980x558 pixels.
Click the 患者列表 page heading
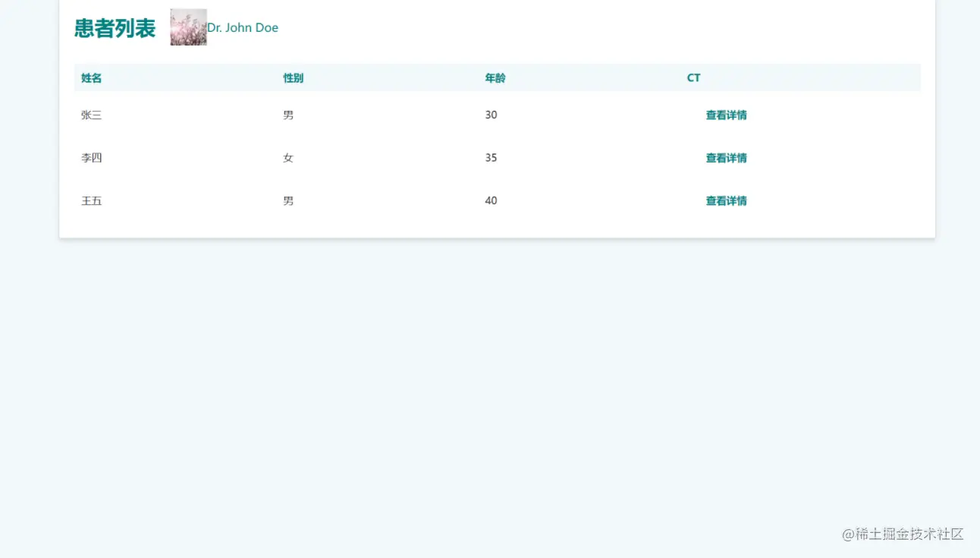click(115, 28)
